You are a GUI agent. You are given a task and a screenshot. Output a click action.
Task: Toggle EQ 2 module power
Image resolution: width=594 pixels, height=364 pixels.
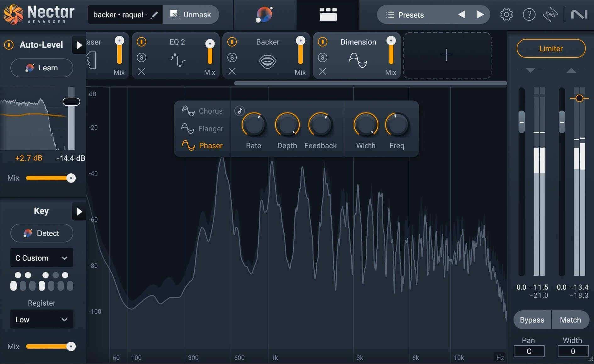pos(142,42)
